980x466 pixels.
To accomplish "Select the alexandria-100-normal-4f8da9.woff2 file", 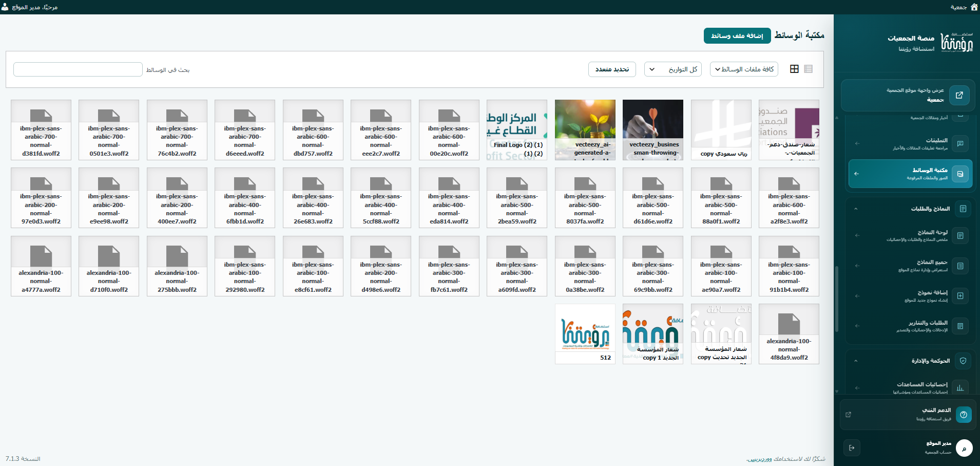I will click(789, 334).
